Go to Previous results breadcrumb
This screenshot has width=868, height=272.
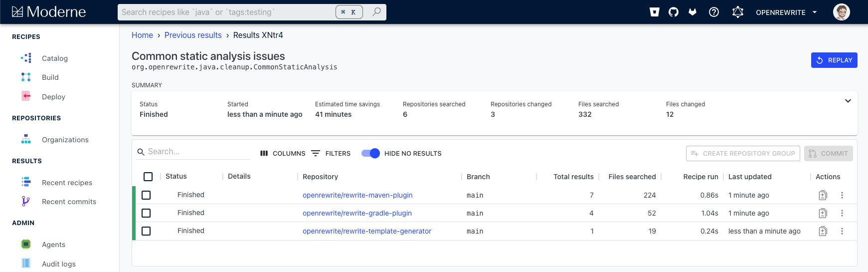point(193,35)
